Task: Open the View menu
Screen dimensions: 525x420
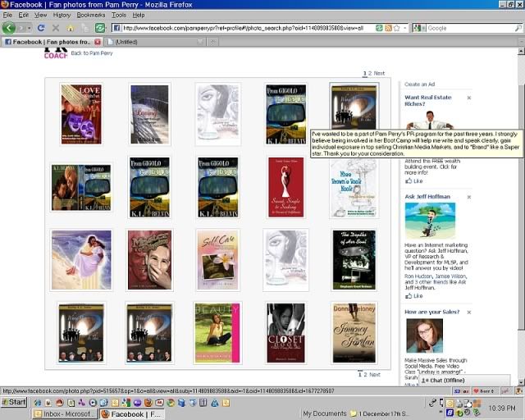Action: 40,15
